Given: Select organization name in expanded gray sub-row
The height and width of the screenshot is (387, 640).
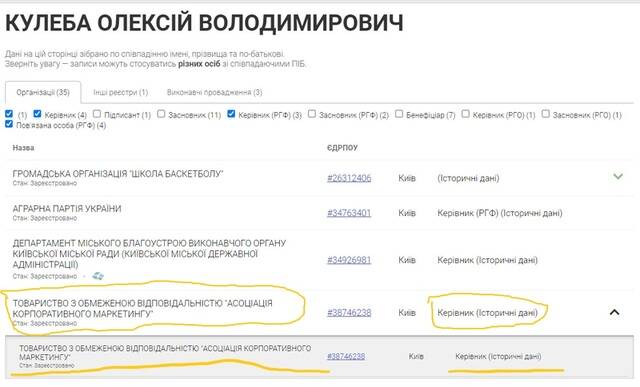Looking at the screenshot, I should [x=165, y=352].
